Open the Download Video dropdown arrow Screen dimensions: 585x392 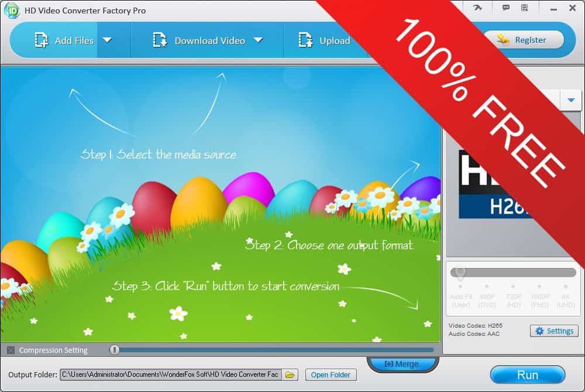coord(258,40)
